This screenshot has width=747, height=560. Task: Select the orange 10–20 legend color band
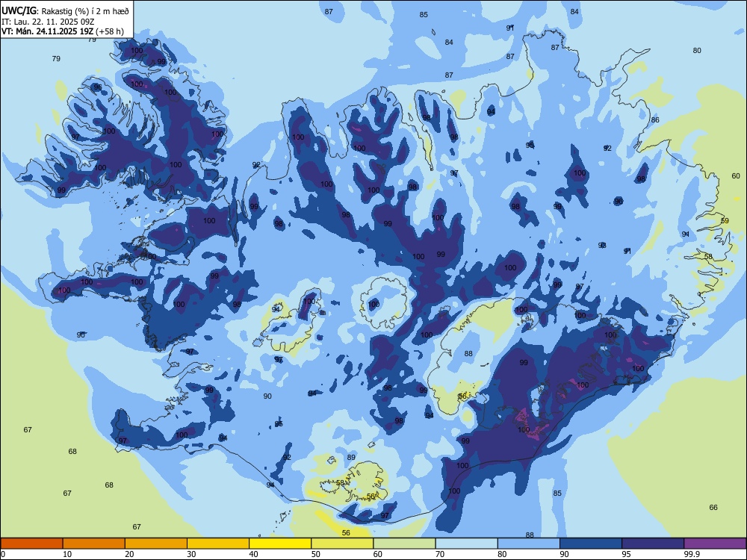(94, 544)
